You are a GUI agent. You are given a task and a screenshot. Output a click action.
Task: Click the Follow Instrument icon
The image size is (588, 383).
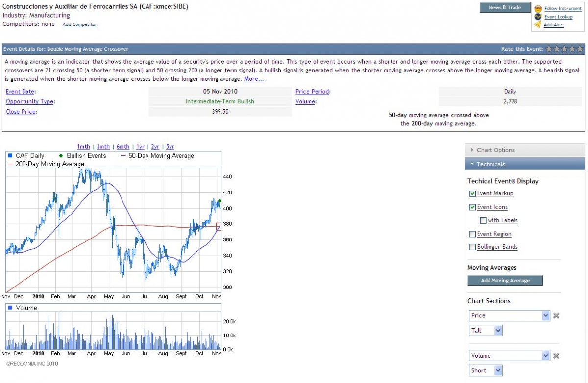tap(538, 9)
